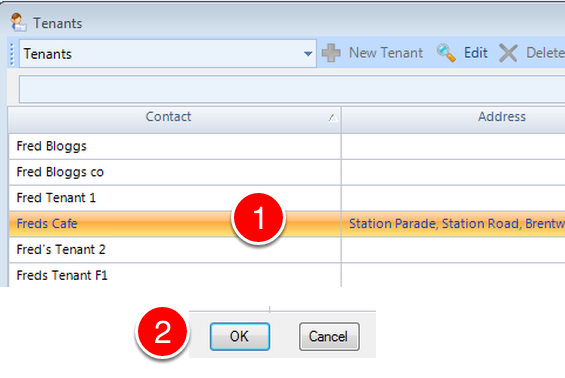
Task: Click the New Tenant toolbar label
Action: (386, 53)
